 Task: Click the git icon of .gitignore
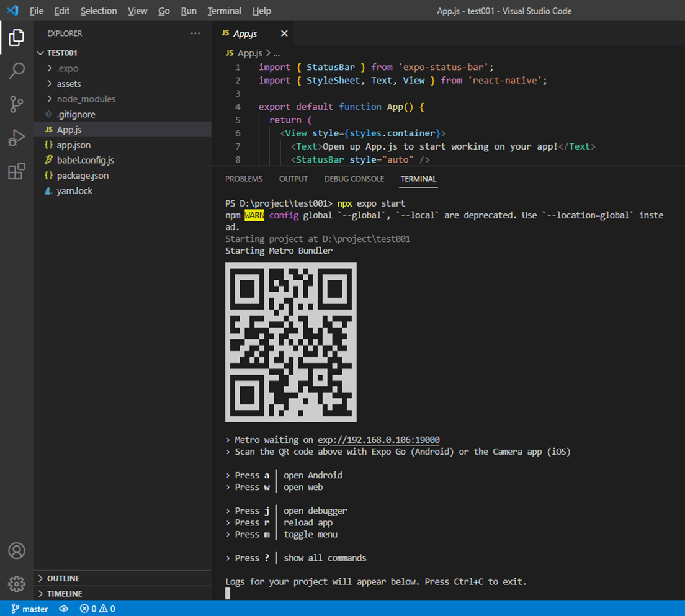(x=49, y=114)
